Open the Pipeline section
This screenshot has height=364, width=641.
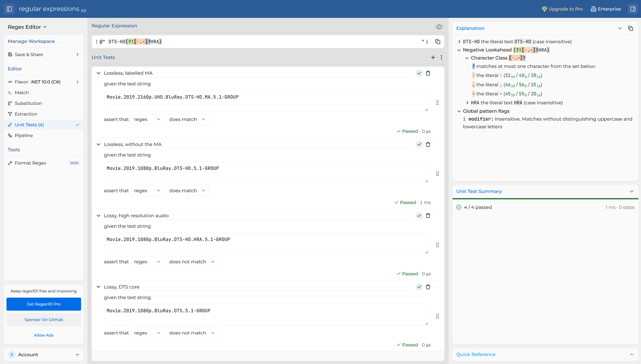44,135
